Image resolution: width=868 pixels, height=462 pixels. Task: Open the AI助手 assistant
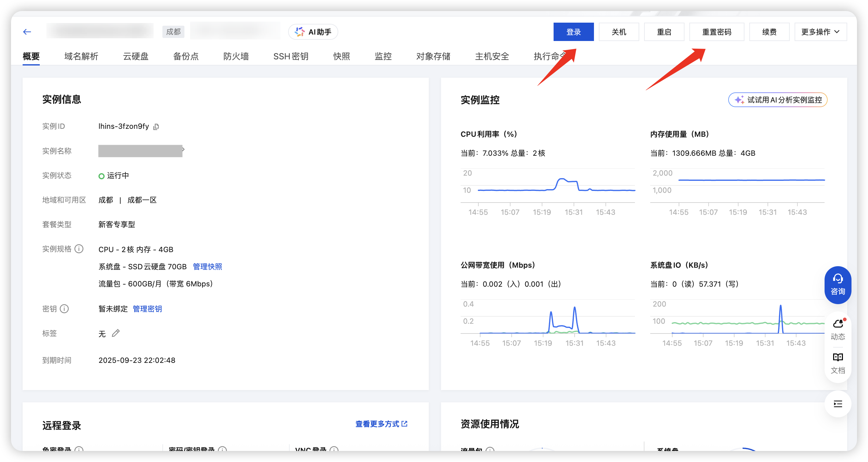click(x=313, y=32)
